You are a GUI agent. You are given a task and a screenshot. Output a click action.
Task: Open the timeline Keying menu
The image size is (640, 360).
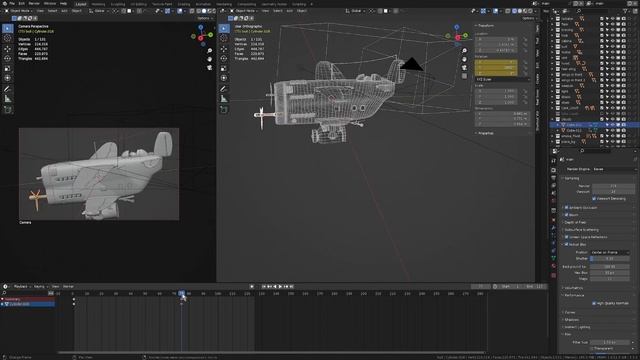[40, 287]
